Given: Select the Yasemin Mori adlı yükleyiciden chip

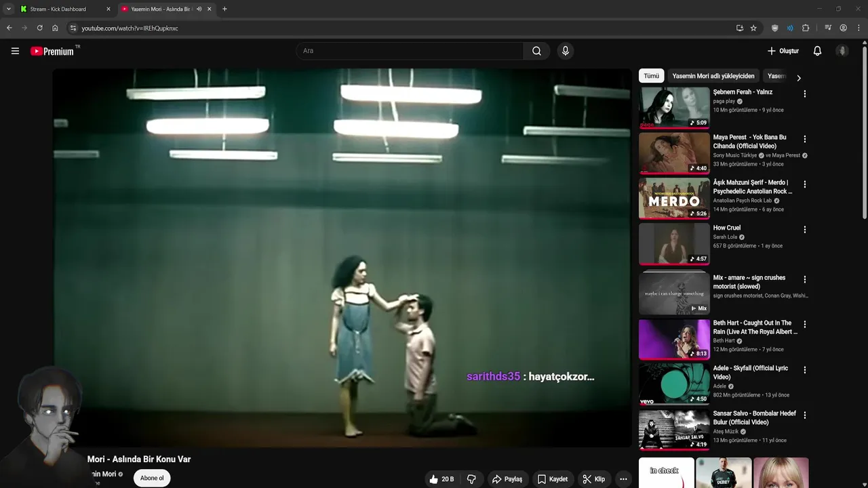Looking at the screenshot, I should coord(713,76).
